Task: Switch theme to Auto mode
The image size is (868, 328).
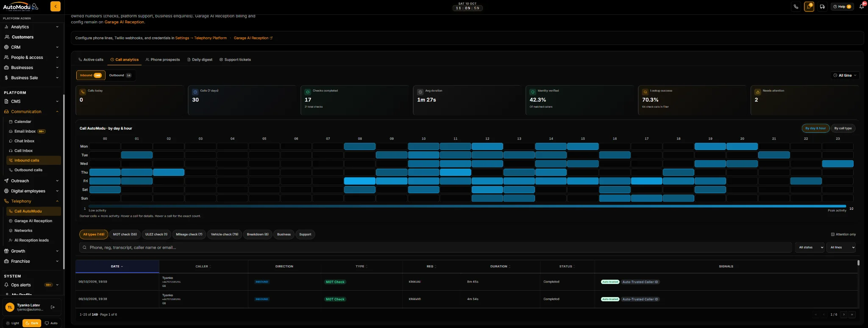Action: (51, 323)
